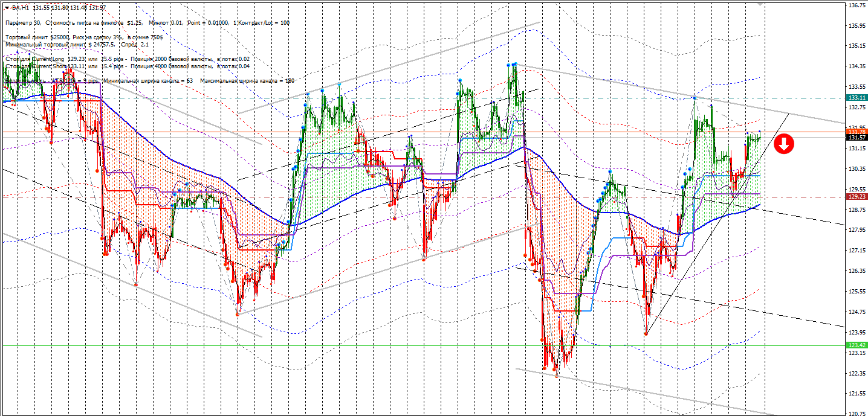868x416 pixels.
Task: Select the Current Long stop info line
Action: 127,59
